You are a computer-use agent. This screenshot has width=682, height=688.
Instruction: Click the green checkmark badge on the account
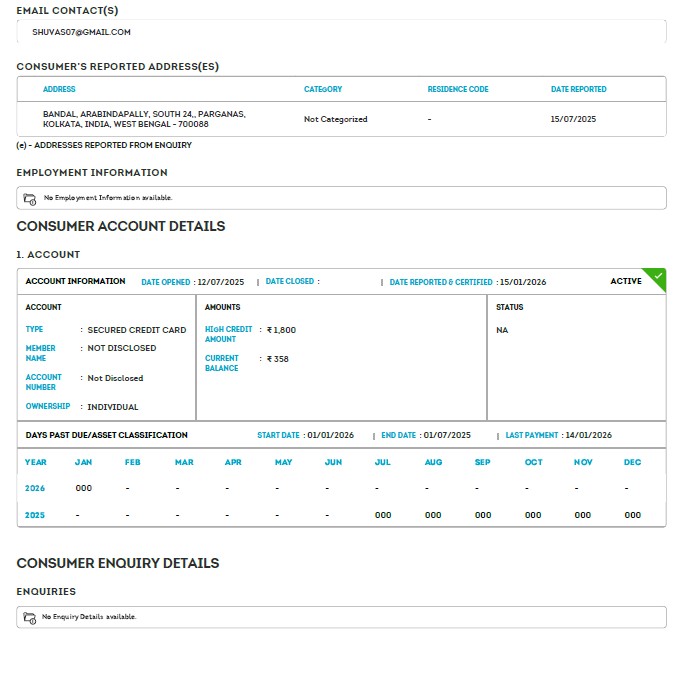(657, 276)
